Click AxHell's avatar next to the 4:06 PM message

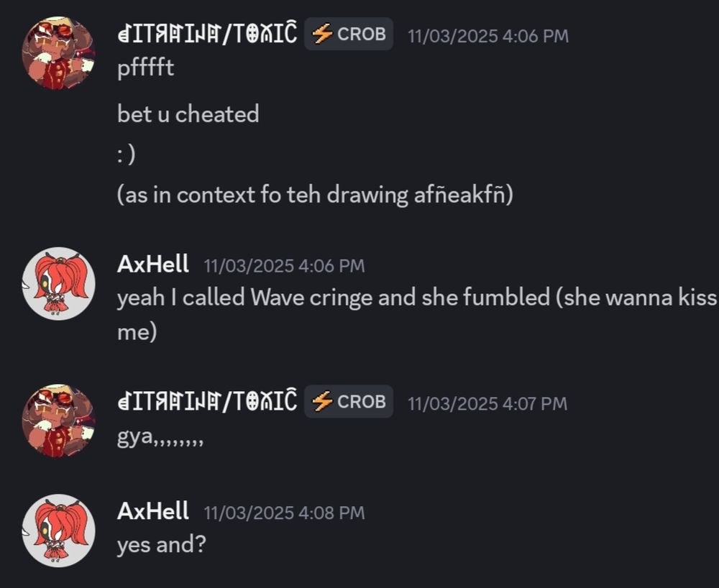[x=58, y=284]
